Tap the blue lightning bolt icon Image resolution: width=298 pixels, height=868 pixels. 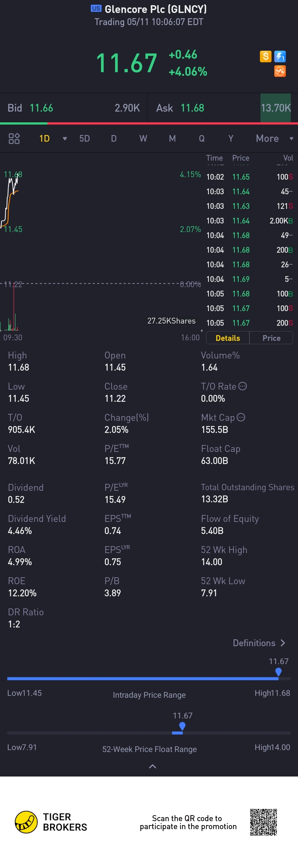click(280, 56)
